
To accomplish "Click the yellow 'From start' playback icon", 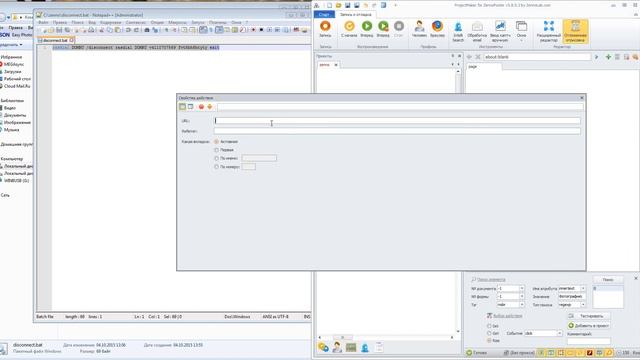I will coord(349,27).
